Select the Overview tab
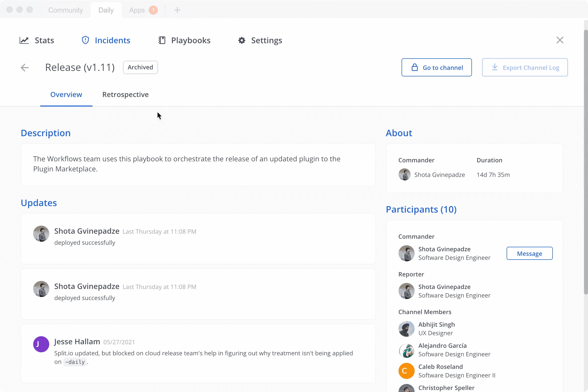Viewport: 588px width, 392px height. [66, 94]
